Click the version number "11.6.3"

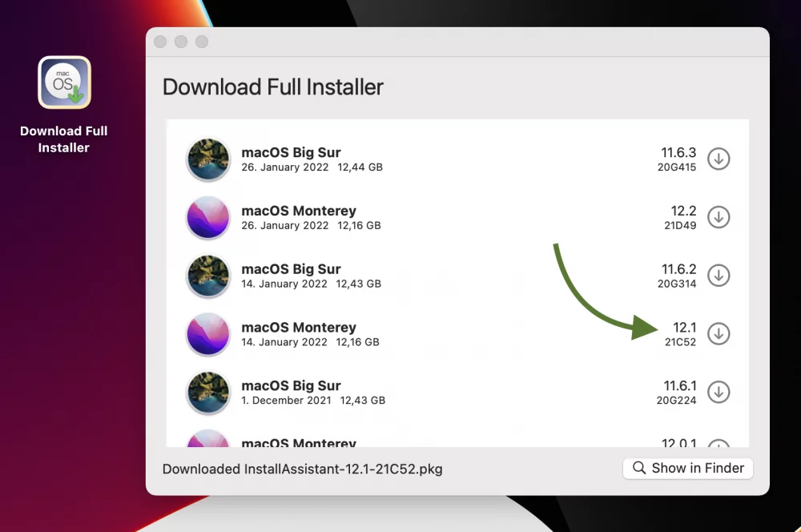[678, 152]
